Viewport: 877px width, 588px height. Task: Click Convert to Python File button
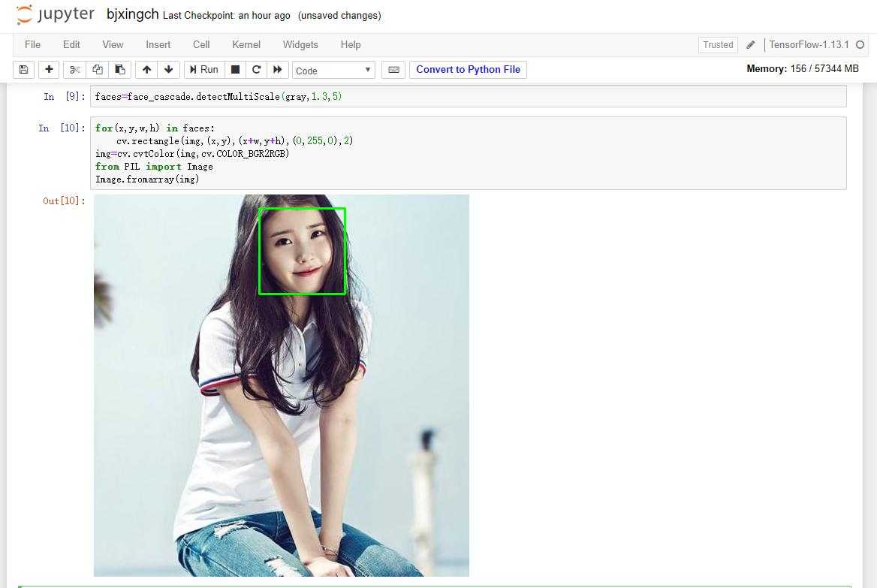tap(468, 70)
